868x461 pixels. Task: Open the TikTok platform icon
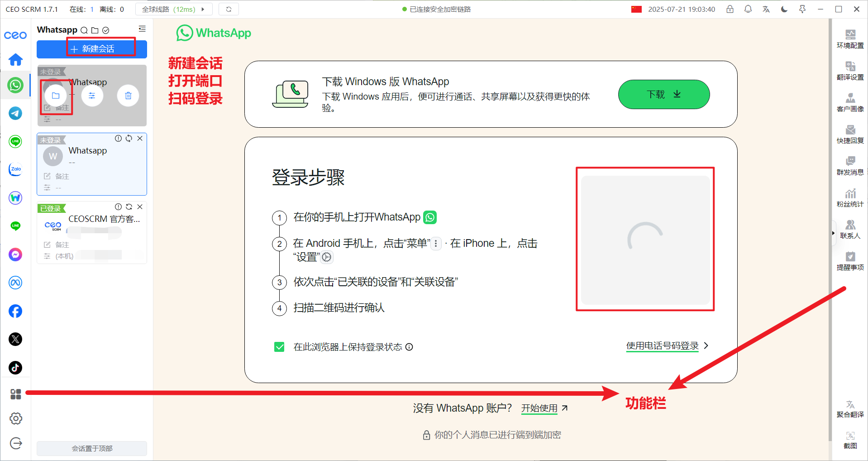(x=15, y=367)
